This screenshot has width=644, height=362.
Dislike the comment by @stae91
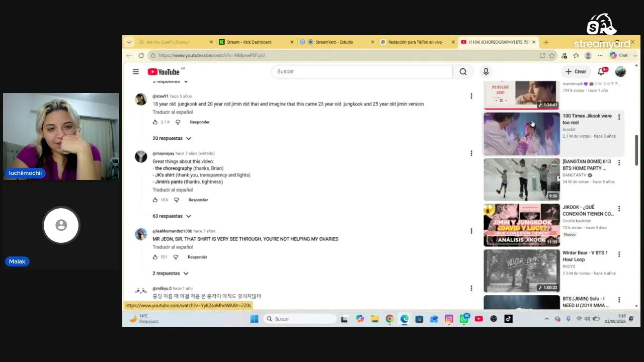point(178,122)
